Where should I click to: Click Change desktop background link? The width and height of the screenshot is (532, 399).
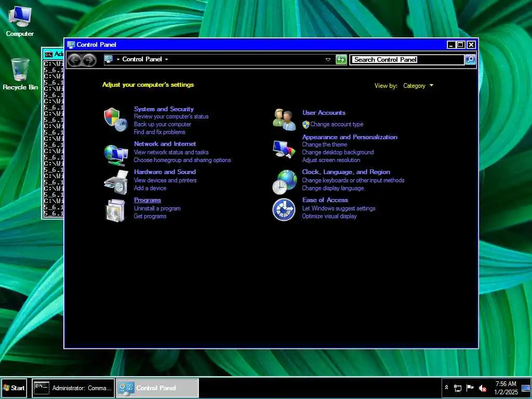pyautogui.click(x=338, y=152)
